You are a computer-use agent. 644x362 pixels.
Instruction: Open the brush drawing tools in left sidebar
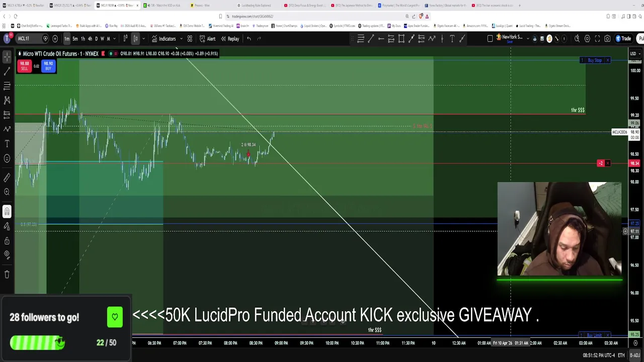click(x=7, y=129)
